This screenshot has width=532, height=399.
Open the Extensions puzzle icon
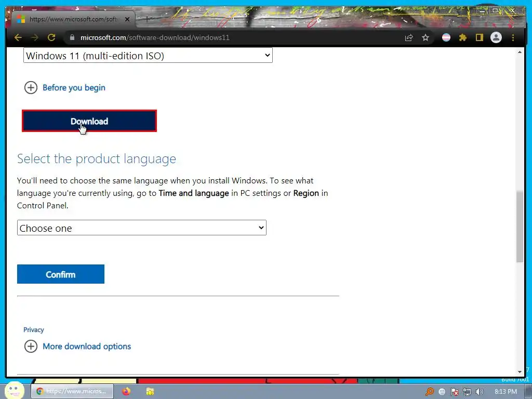(463, 37)
